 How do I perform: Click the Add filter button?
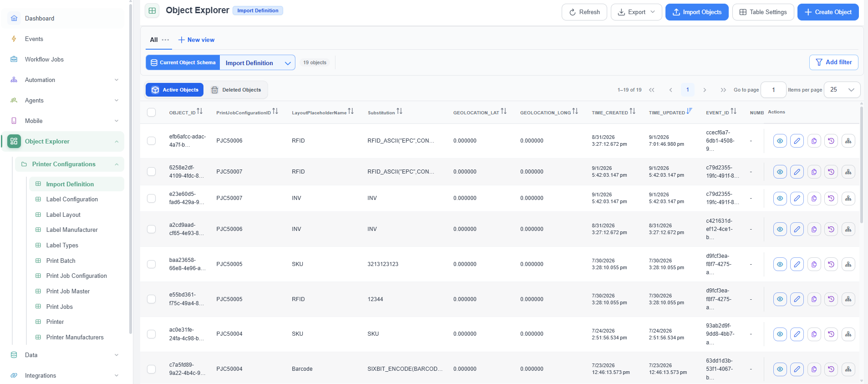[833, 62]
